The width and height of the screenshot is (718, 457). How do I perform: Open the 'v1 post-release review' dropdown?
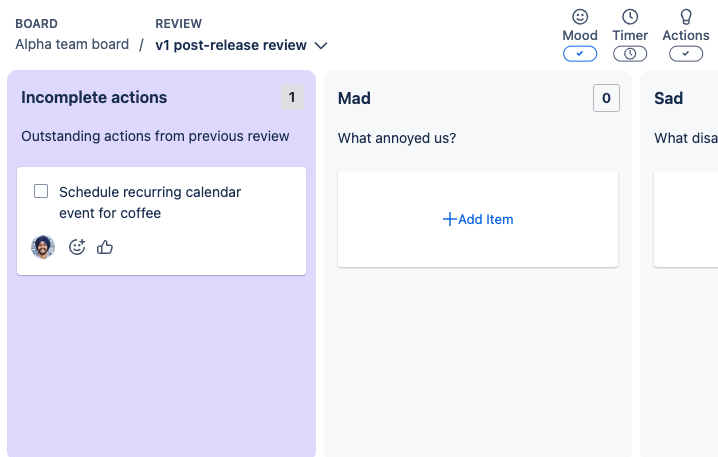pos(231,45)
